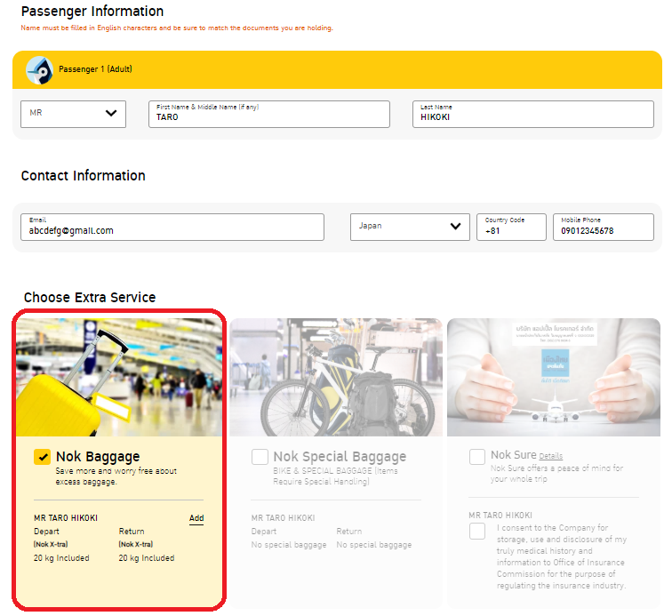Click the Last Name field containing HIKOKI

pyautogui.click(x=533, y=114)
